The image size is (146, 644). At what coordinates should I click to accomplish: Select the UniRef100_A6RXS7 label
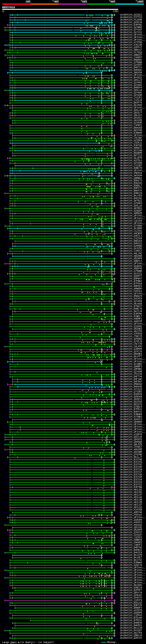click(x=131, y=50)
